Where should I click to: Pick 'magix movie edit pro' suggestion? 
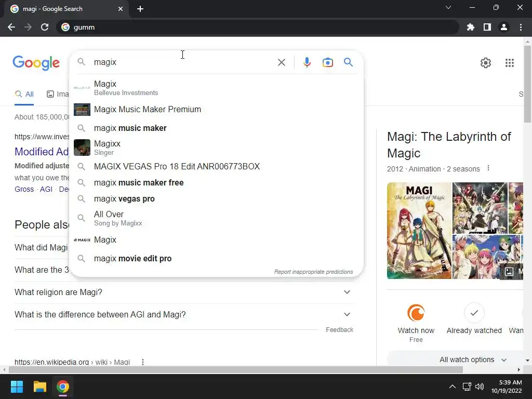(216, 259)
